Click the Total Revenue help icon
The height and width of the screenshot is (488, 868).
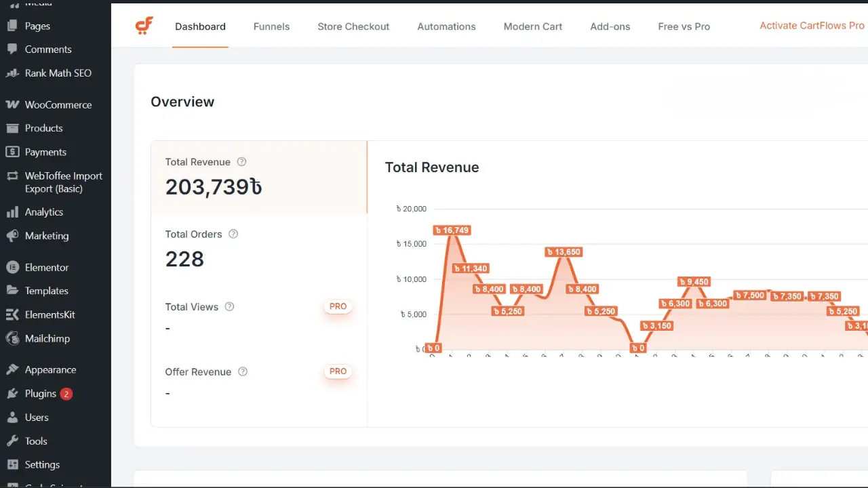(241, 162)
